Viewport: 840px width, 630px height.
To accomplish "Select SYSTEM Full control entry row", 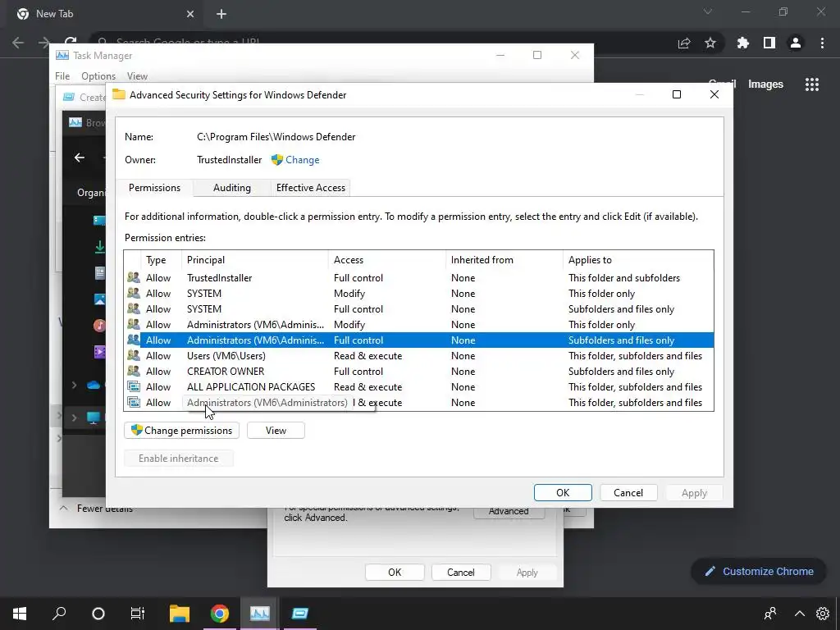I will (x=418, y=308).
